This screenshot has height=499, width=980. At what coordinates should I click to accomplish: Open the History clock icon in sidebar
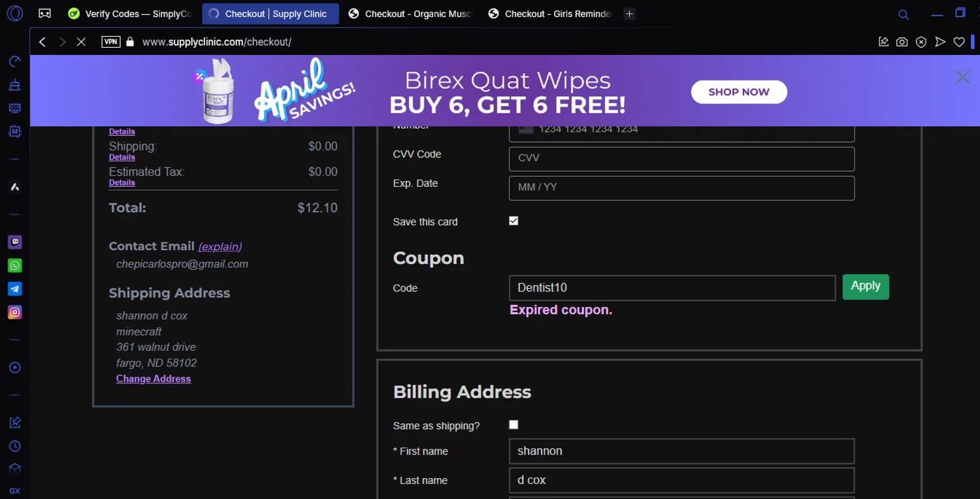click(x=15, y=446)
